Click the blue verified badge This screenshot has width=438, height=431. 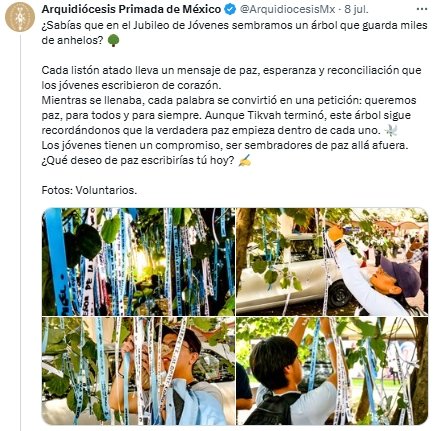pos(230,9)
